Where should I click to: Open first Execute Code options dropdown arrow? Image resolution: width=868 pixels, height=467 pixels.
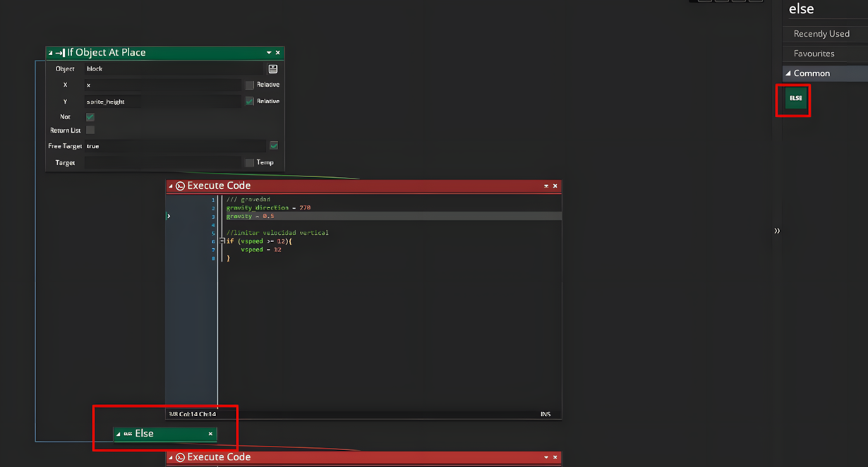[x=546, y=186]
